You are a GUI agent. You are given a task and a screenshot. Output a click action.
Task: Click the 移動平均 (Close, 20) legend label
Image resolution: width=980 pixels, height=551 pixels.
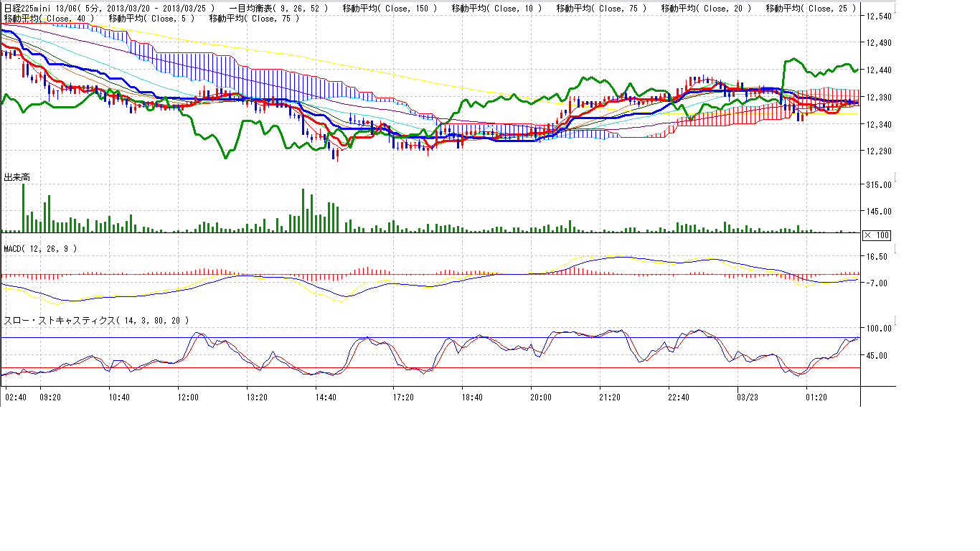click(706, 9)
